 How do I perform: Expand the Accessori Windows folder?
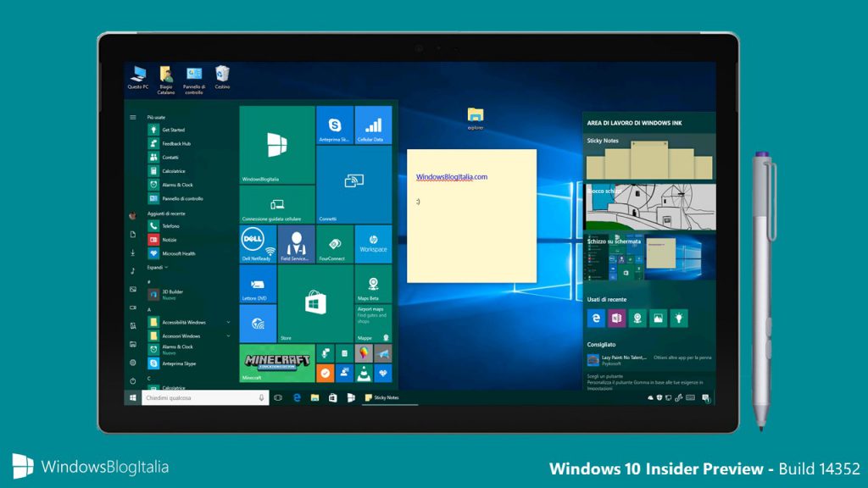tap(190, 335)
